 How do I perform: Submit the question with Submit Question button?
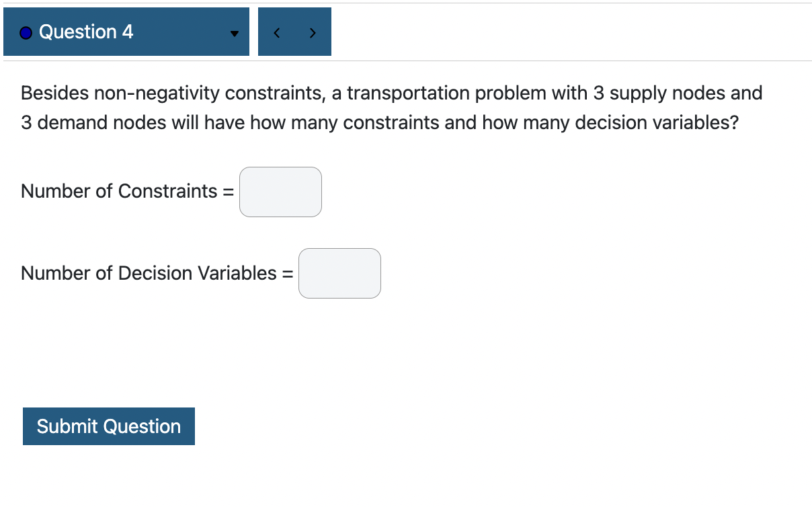[x=109, y=426]
